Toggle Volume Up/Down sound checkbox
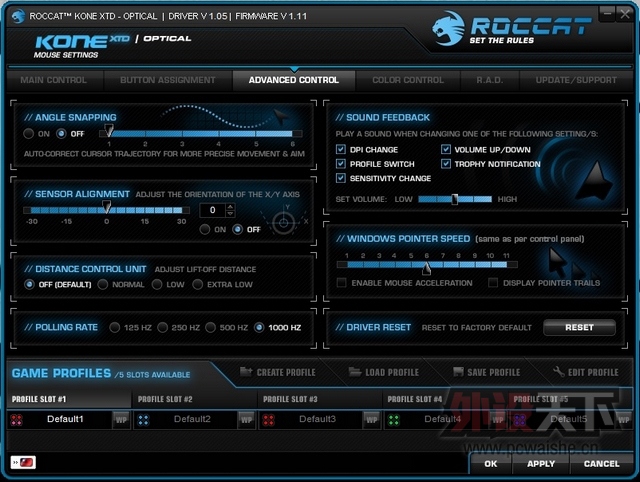The height and width of the screenshot is (482, 640). [446, 149]
